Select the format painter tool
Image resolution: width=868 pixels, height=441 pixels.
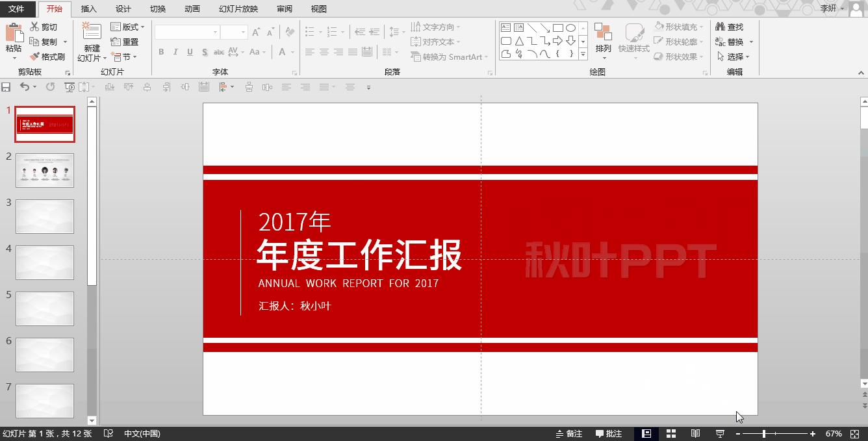pos(48,57)
